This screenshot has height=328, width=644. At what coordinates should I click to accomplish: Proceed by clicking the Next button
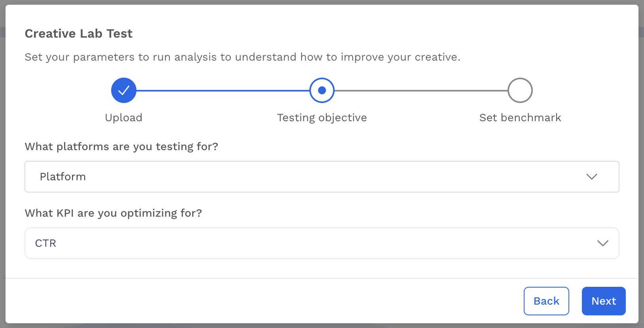coord(604,301)
